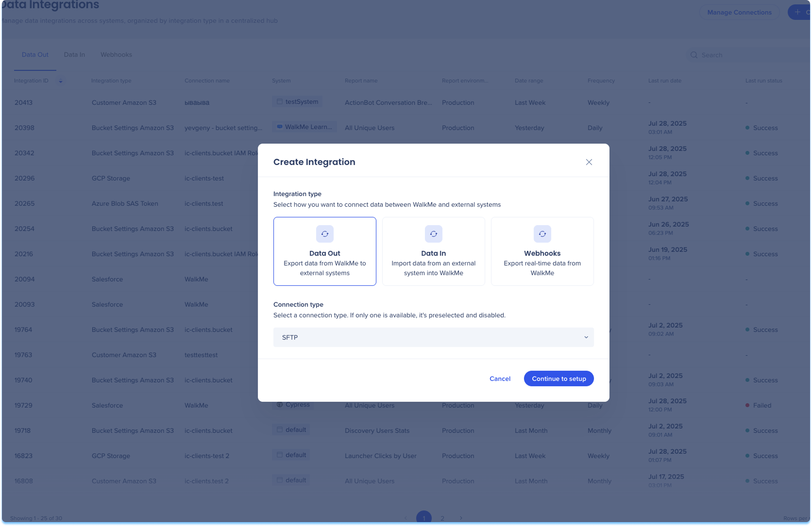Click integration ID 20094
812x526 pixels.
pos(24,279)
